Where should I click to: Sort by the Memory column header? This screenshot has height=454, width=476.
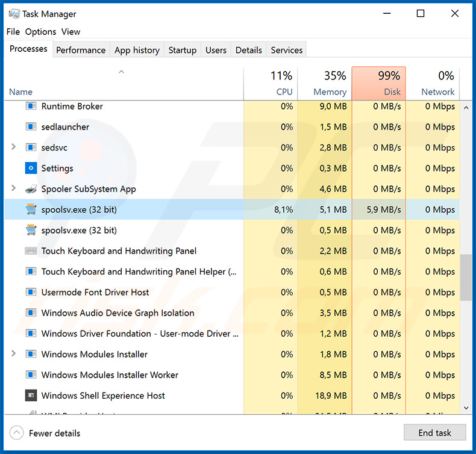tap(325, 83)
